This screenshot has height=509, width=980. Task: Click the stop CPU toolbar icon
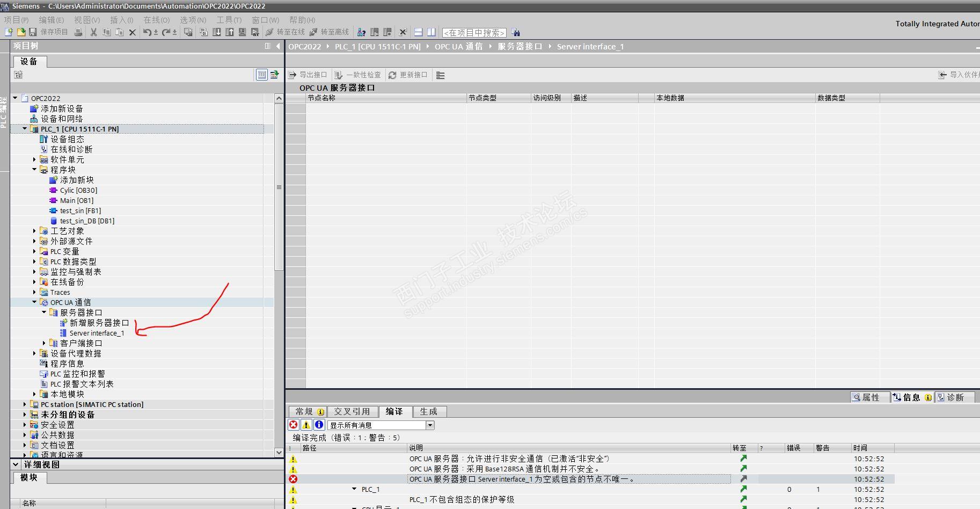pyautogui.click(x=387, y=32)
